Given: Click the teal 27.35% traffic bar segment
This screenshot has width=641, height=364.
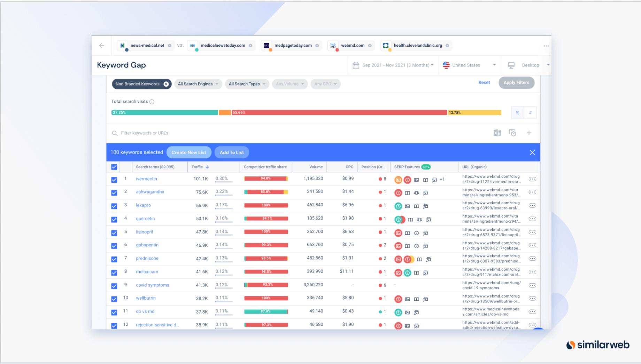Looking at the screenshot, I should coord(164,112).
